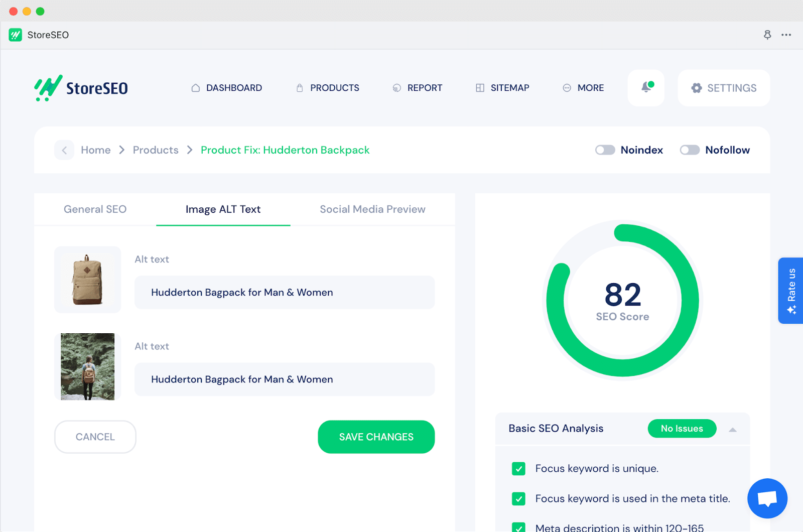Click the Basic SEO Analysis heading
Screen dimensions: 803x532
(556, 429)
